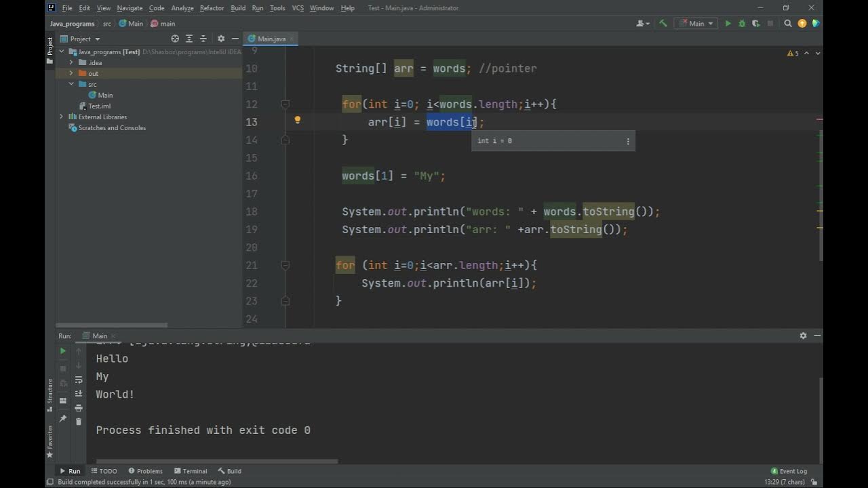
Task: Toggle the Favorites side tab
Action: click(50, 441)
